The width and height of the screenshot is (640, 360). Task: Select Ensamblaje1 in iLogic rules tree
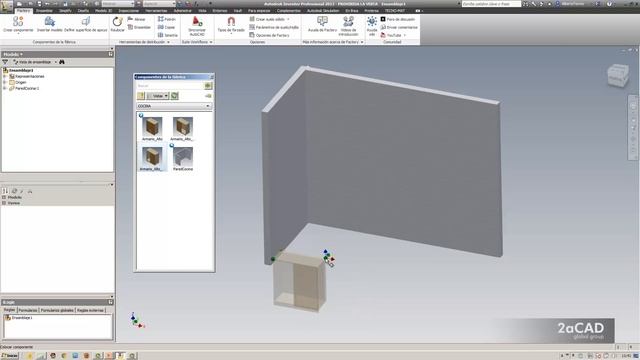[19, 318]
